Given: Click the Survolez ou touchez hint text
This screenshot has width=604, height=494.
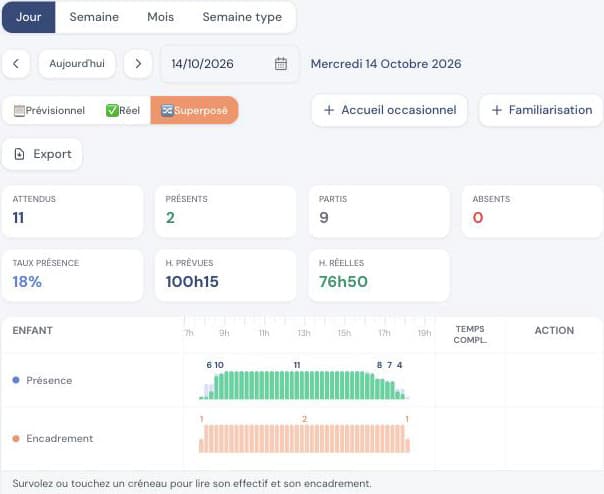Looking at the screenshot, I should coord(192,484).
